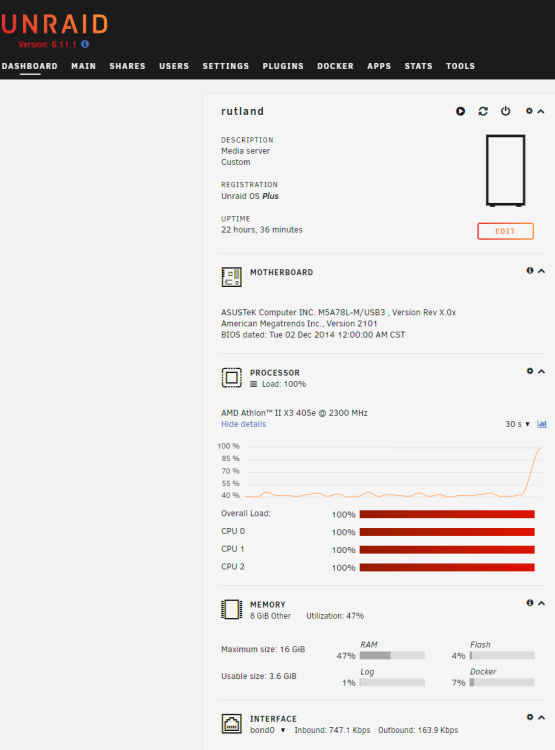
Task: Click the Overall Load usage bar
Action: [x=447, y=514]
